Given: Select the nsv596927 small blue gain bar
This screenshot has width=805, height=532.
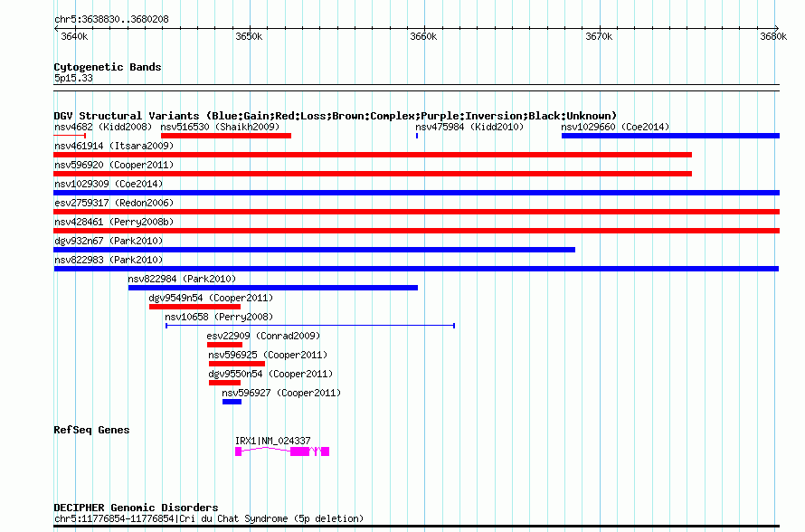Looking at the screenshot, I should pyautogui.click(x=232, y=402).
